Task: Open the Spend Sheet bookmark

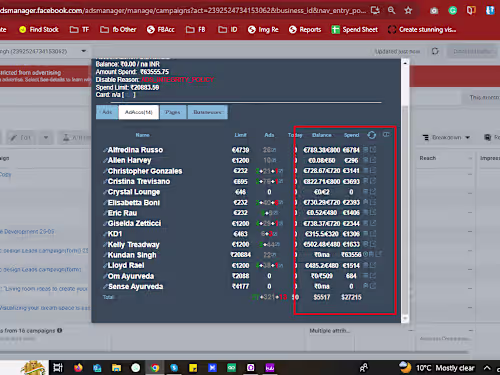Action: [x=355, y=30]
